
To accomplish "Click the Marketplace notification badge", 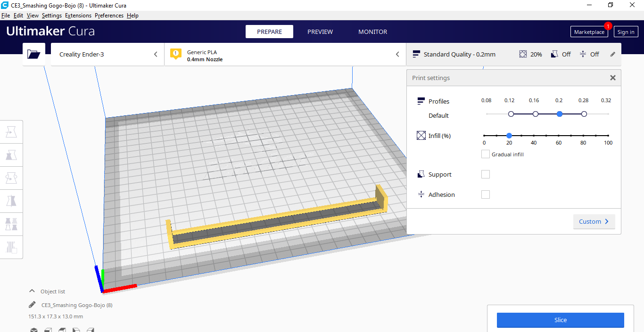I will click(x=608, y=26).
